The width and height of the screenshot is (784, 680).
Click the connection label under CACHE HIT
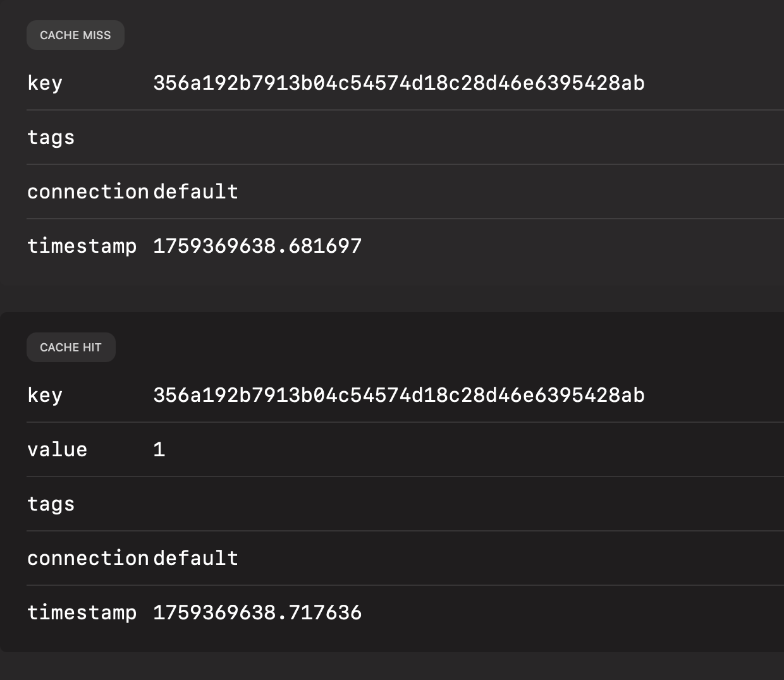tap(87, 558)
